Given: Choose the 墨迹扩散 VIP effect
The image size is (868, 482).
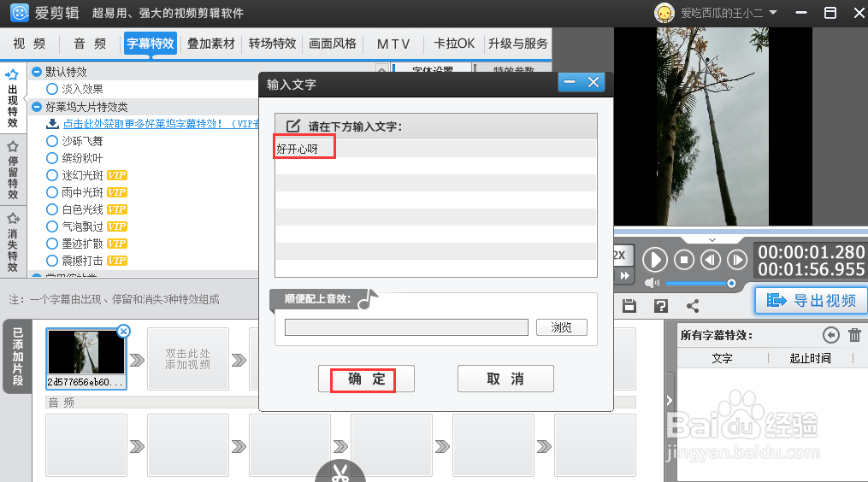Looking at the screenshot, I should (x=52, y=244).
